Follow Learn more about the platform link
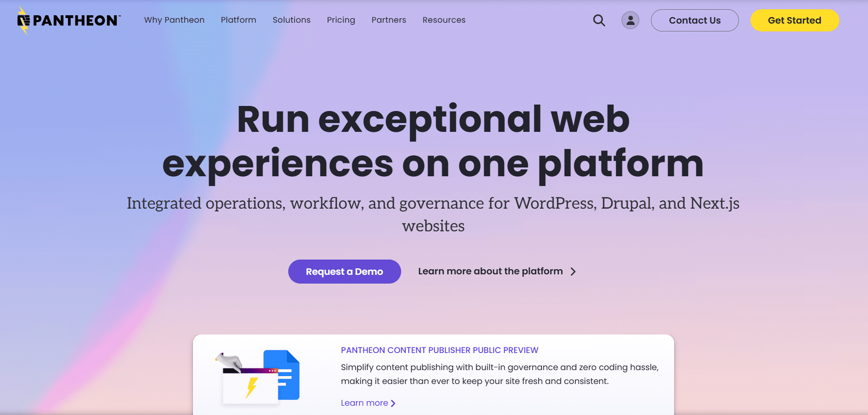 490,272
